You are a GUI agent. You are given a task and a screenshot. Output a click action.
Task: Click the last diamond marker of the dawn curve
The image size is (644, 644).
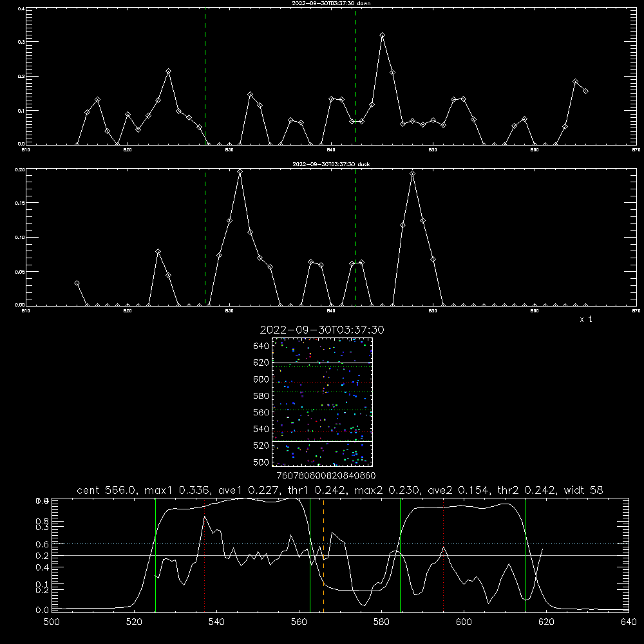coord(585,91)
